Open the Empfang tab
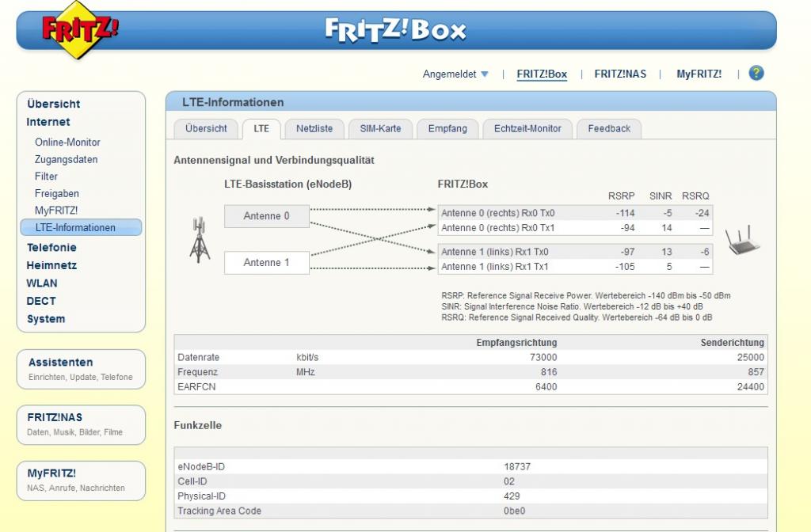Image resolution: width=811 pixels, height=532 pixels. pos(447,129)
